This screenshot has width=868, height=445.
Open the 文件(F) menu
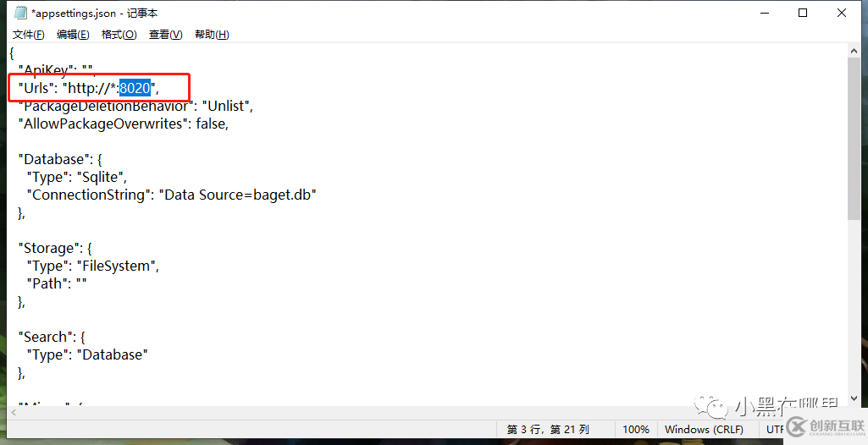[28, 35]
